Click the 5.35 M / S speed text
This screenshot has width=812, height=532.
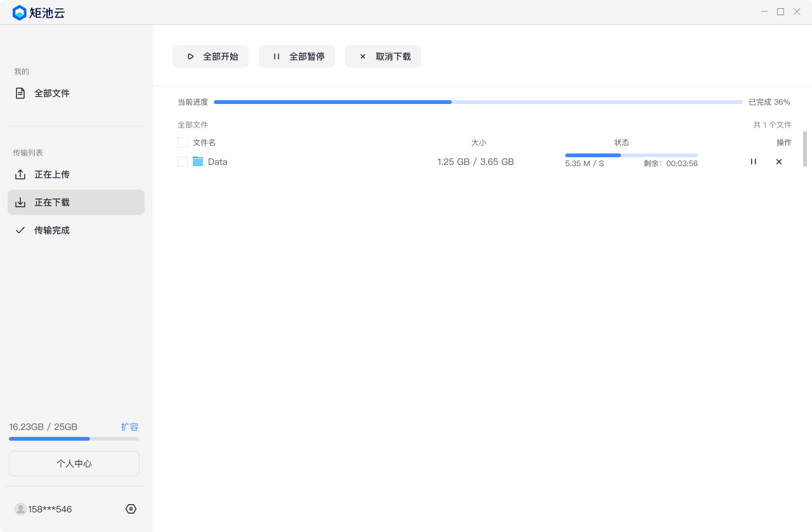click(585, 164)
